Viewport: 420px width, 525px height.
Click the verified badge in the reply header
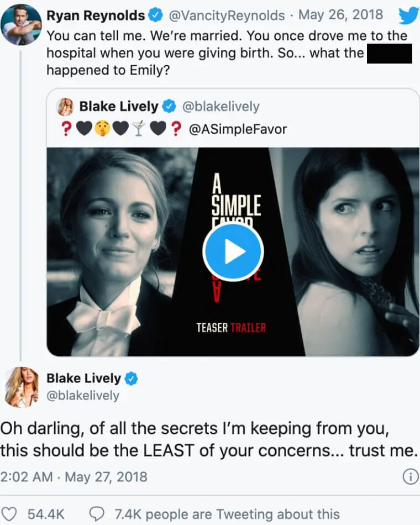click(132, 379)
